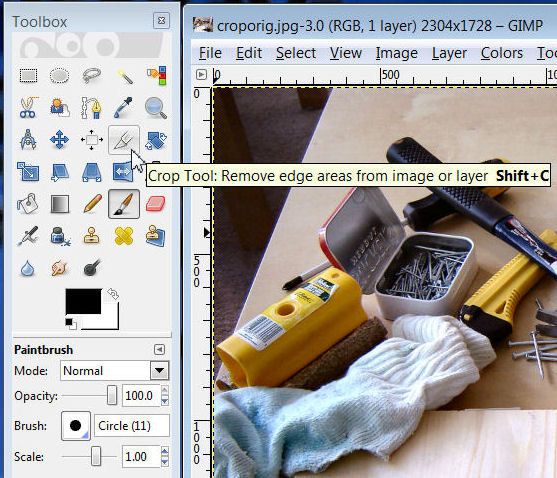Open the brush preview selector

76,426
